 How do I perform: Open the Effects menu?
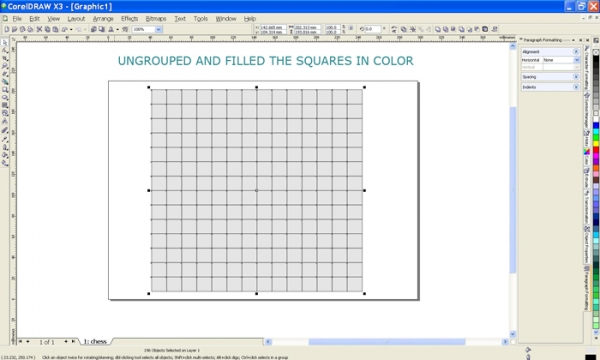coord(129,18)
